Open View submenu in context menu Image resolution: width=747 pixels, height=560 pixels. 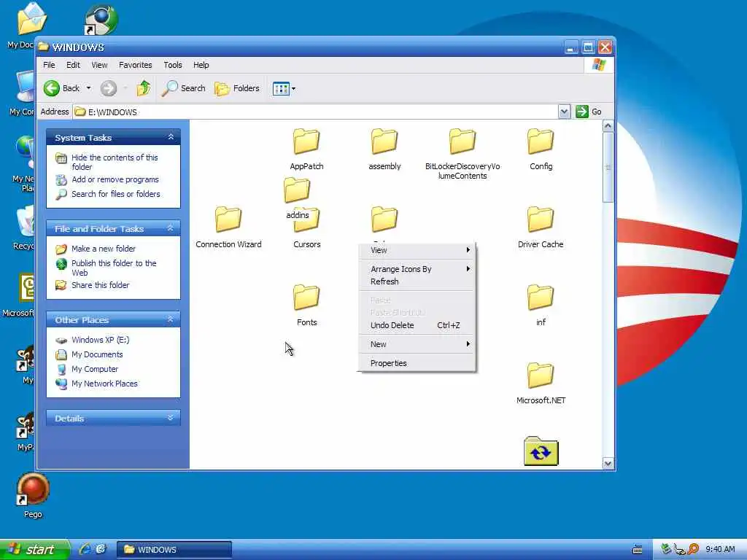[417, 250]
